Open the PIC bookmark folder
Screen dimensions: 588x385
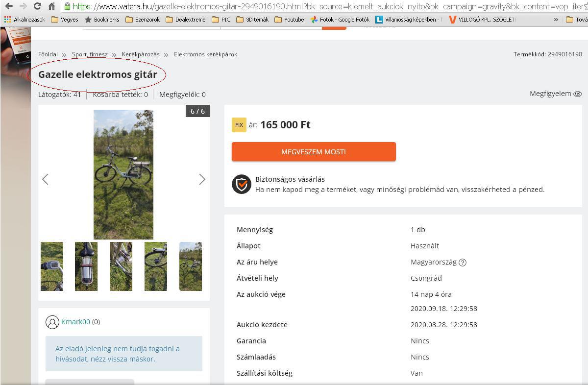tap(221, 20)
